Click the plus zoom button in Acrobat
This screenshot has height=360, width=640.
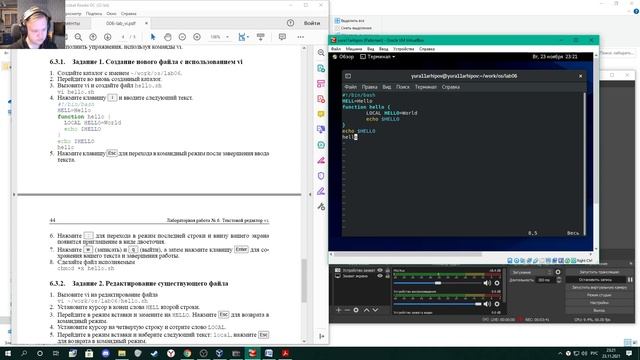click(x=197, y=37)
